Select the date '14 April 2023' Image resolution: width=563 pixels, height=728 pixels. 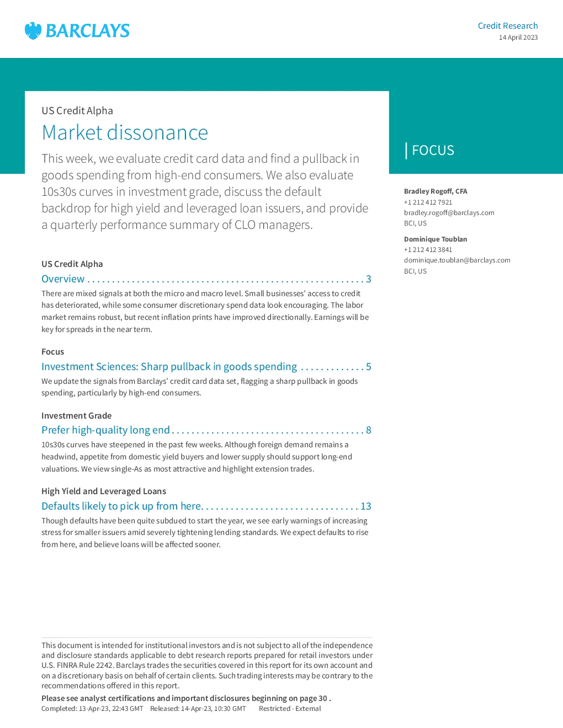(518, 38)
